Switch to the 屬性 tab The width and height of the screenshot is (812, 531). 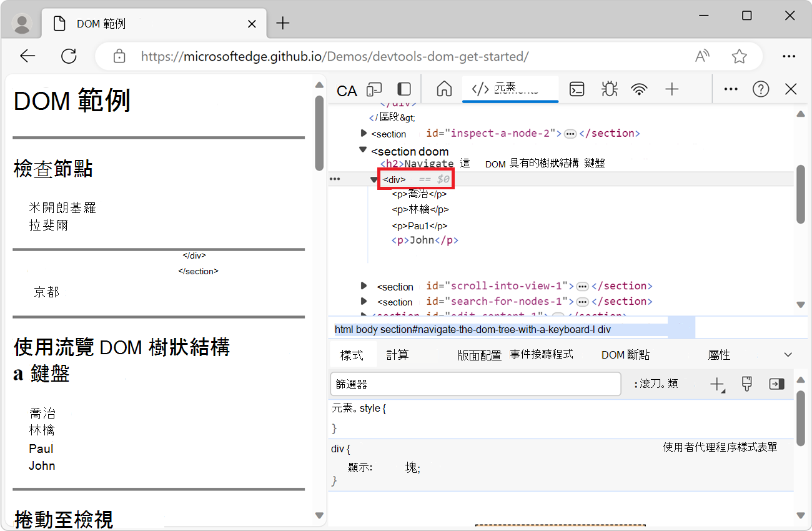tap(719, 355)
